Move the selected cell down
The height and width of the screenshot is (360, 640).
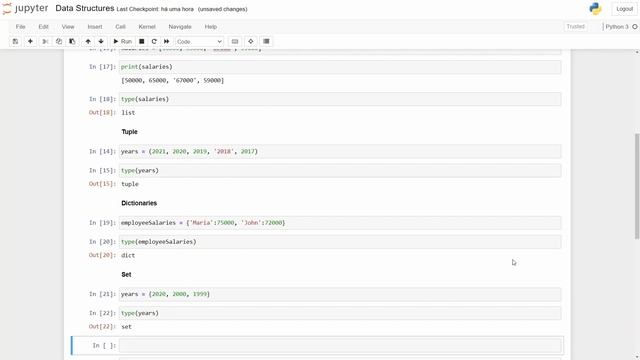(x=101, y=41)
